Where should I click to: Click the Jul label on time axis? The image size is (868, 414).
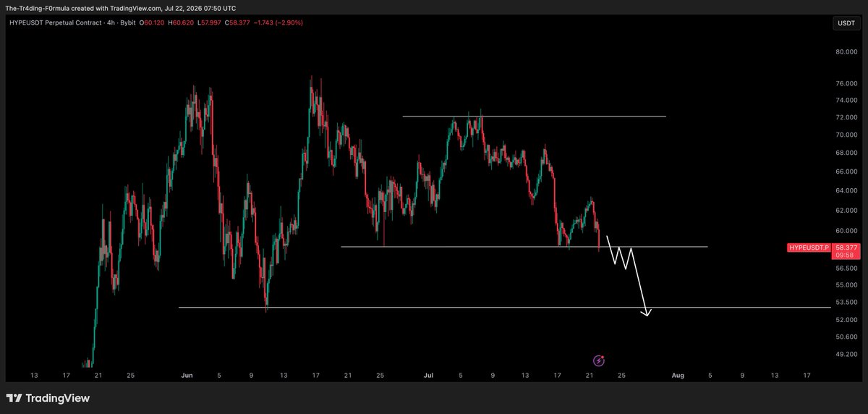click(428, 376)
